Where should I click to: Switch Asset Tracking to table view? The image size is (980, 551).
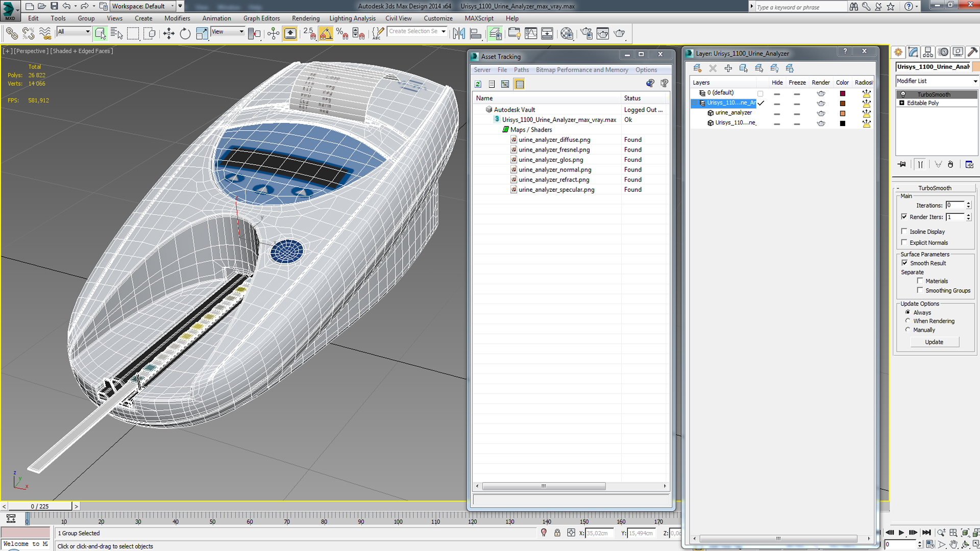pos(520,84)
